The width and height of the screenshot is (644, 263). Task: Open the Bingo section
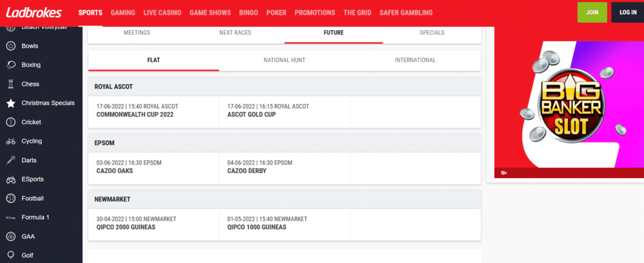(249, 13)
